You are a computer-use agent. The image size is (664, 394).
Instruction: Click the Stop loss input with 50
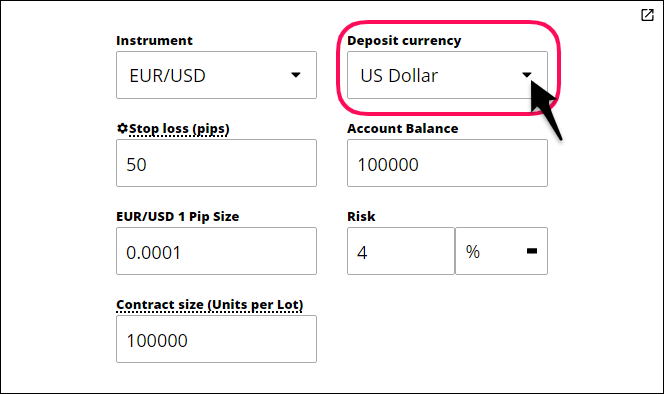click(216, 163)
